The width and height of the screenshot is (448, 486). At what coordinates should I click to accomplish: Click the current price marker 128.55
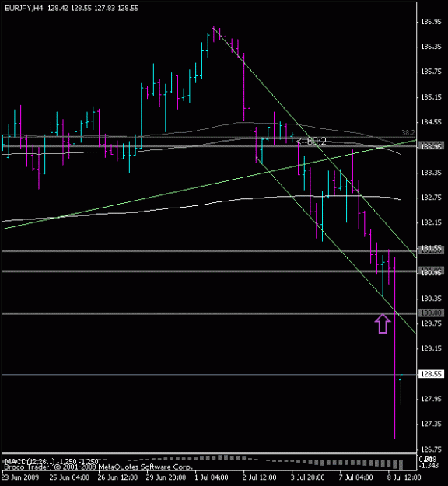431,374
